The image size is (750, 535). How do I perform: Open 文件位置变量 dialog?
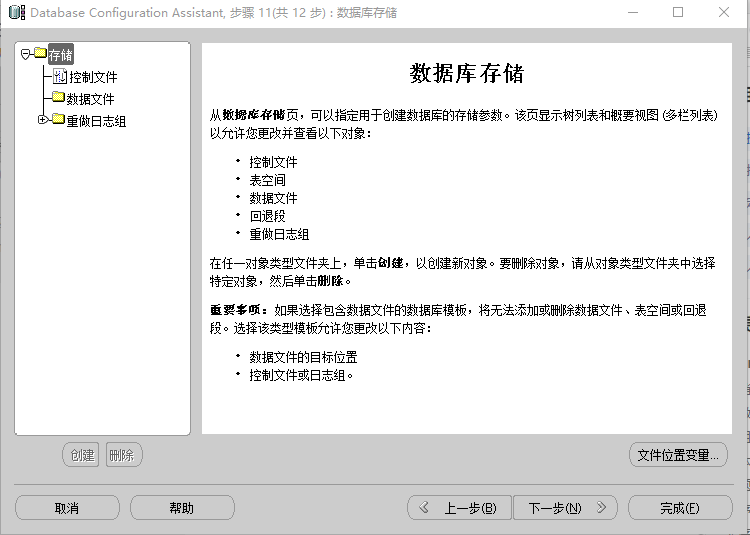pyautogui.click(x=678, y=455)
